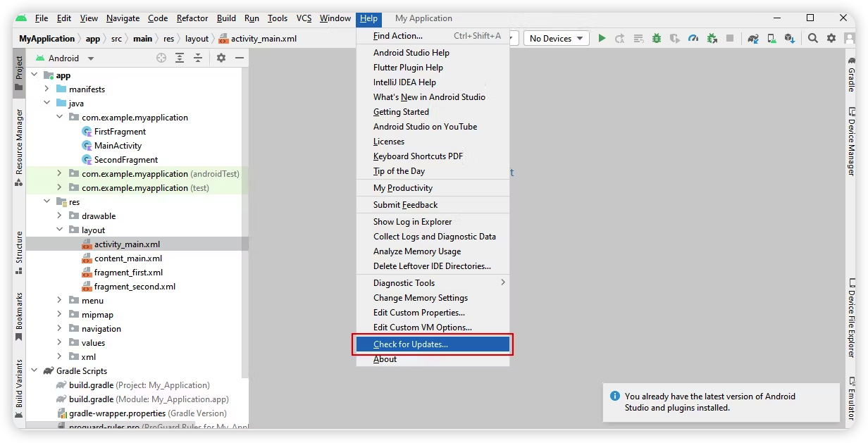
Task: Click MyApplication breadcrumb
Action: tap(46, 39)
